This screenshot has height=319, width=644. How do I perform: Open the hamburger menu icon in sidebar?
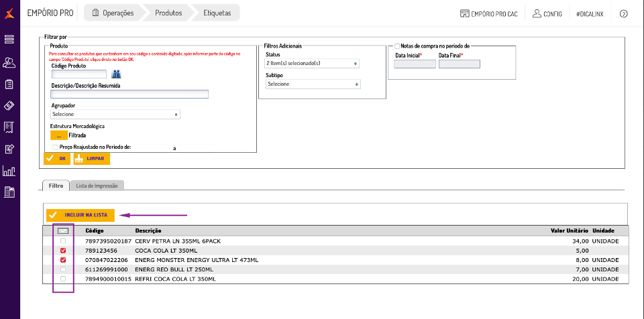click(9, 40)
